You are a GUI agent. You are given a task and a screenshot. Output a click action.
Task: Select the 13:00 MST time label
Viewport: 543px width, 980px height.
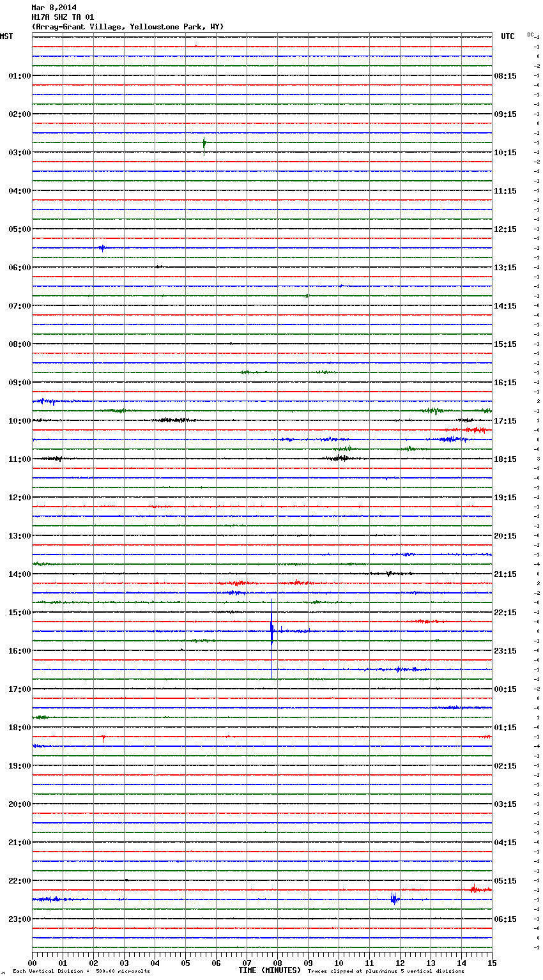(x=20, y=536)
